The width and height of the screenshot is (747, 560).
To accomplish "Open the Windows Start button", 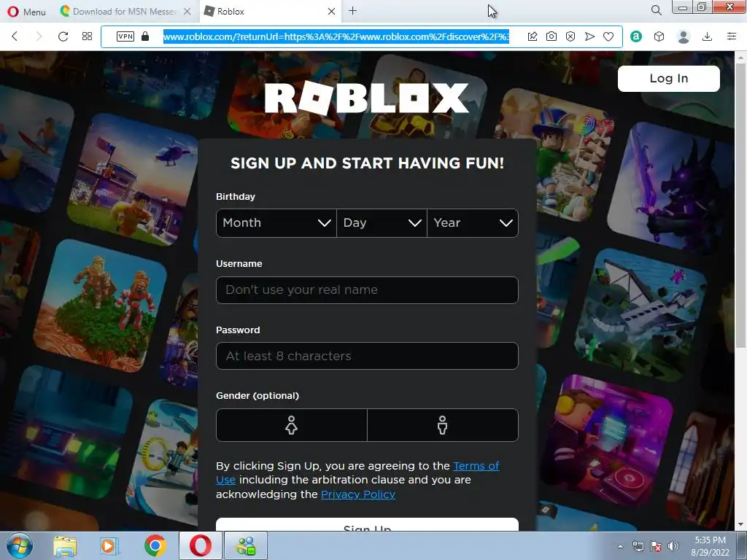I will 20,545.
